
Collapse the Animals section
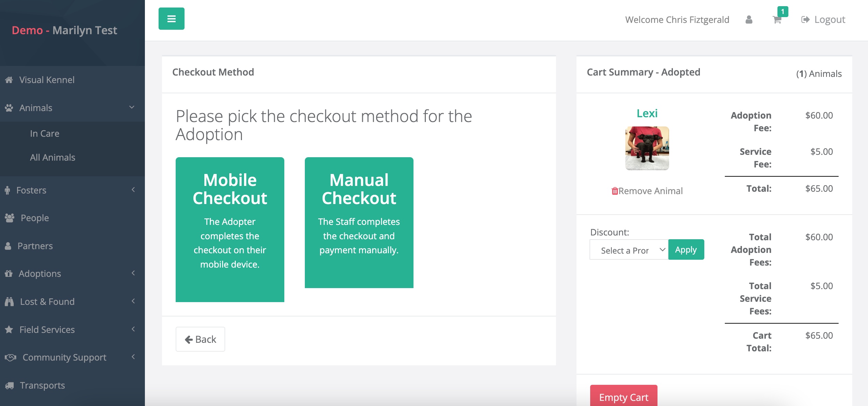point(131,107)
